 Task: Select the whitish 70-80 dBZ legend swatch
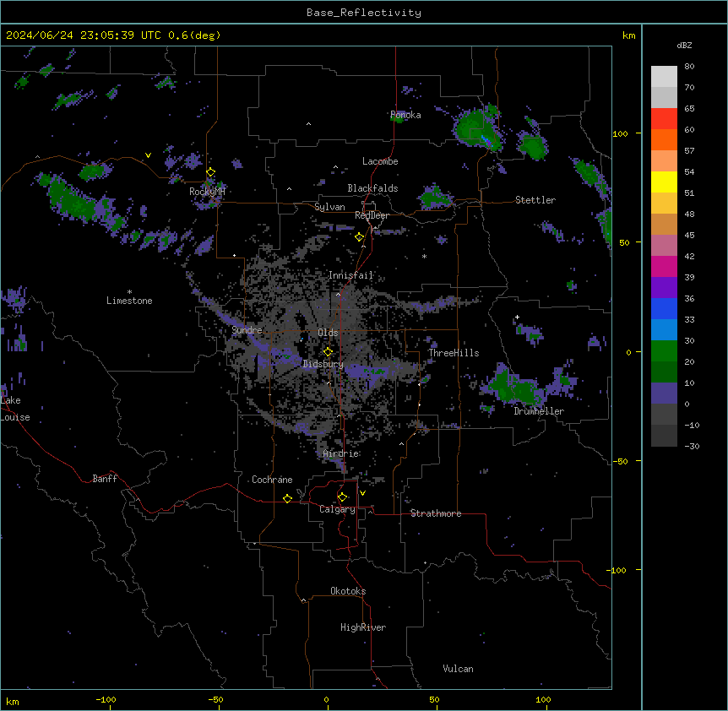click(664, 77)
